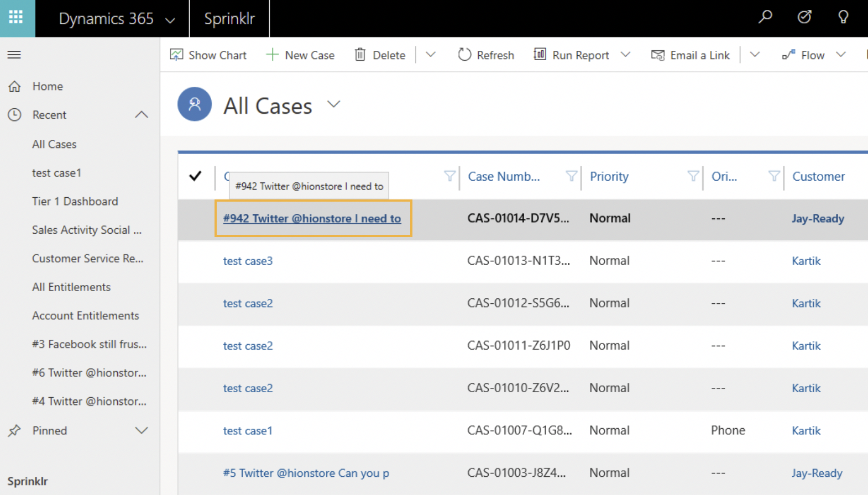Open #4 Twitter @hionstor... recent item
The width and height of the screenshot is (868, 495).
(89, 402)
